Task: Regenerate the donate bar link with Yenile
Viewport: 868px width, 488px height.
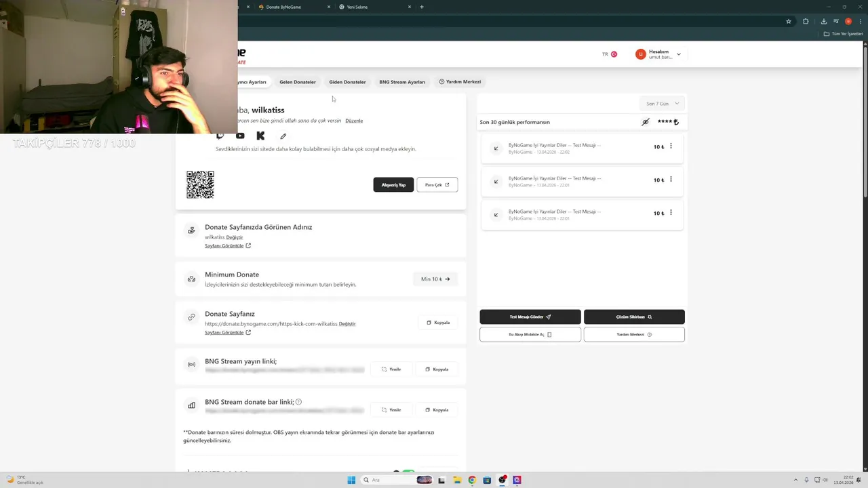Action: (x=391, y=410)
